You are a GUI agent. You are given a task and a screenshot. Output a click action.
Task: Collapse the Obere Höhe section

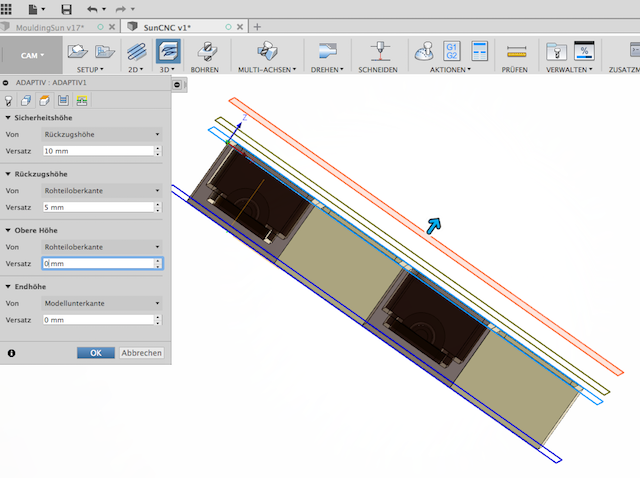(8, 230)
